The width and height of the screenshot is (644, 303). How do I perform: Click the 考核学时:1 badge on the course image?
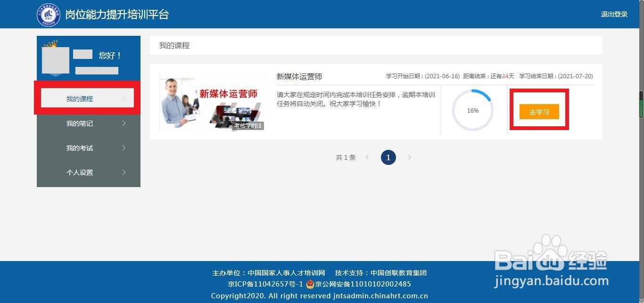pos(247,126)
